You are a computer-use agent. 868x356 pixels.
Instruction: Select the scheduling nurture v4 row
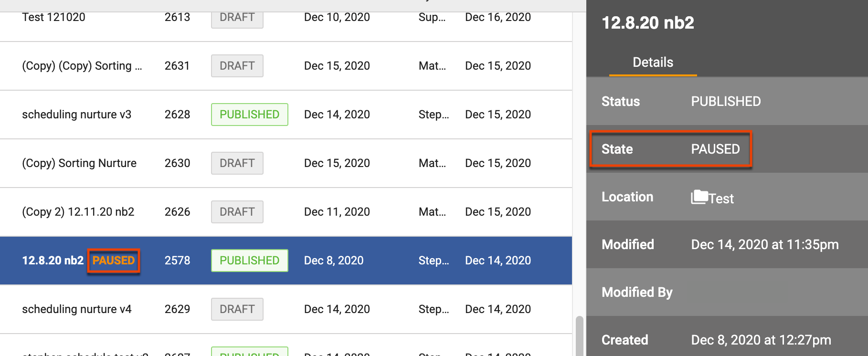pos(76,309)
